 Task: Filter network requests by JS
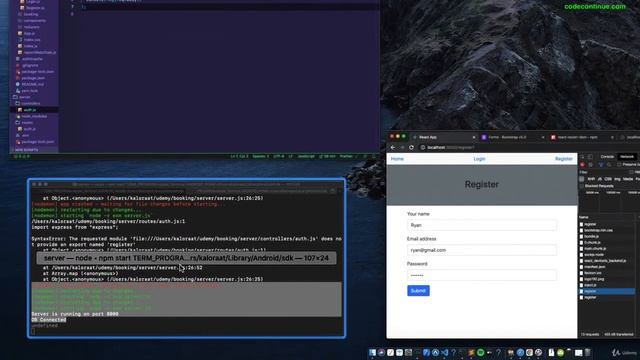coord(600,179)
